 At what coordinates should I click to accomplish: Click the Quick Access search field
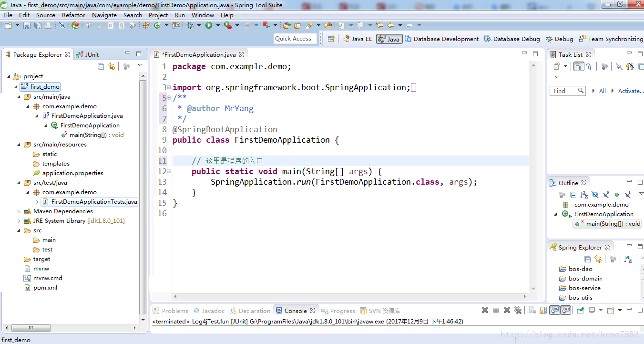295,39
